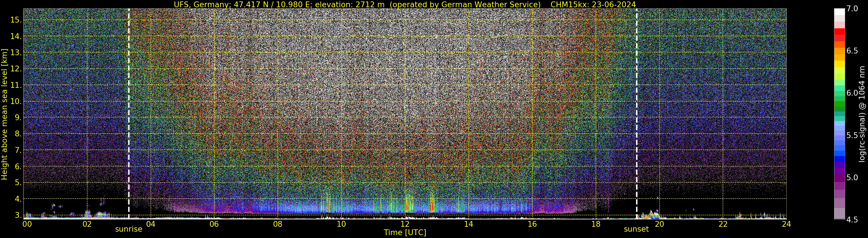The image size is (868, 238).
Task: Click the green band of the colorbar
Action: 839,104
